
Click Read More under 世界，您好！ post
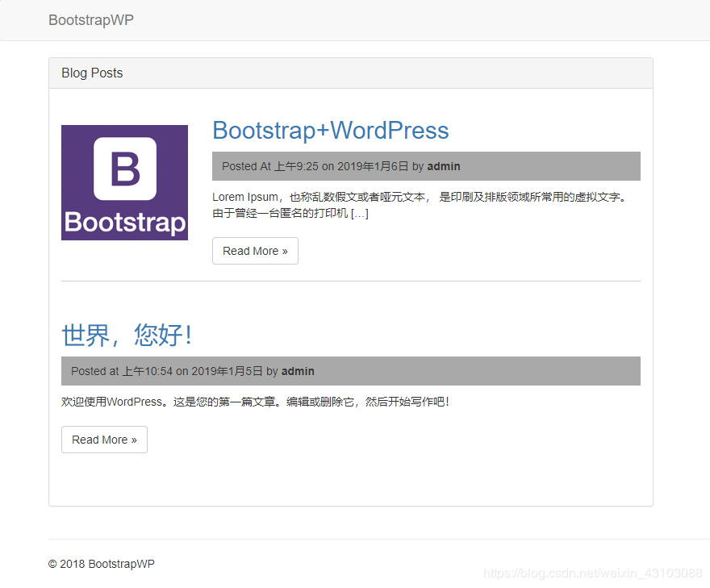click(105, 440)
